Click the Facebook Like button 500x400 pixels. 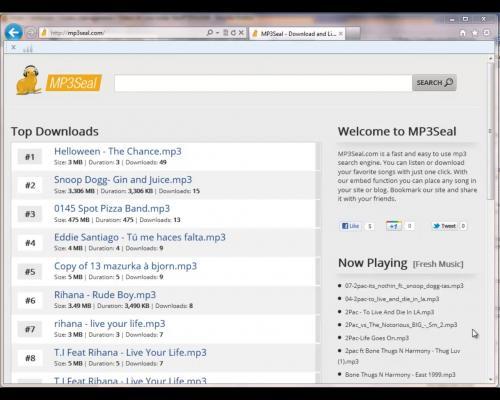point(350,226)
